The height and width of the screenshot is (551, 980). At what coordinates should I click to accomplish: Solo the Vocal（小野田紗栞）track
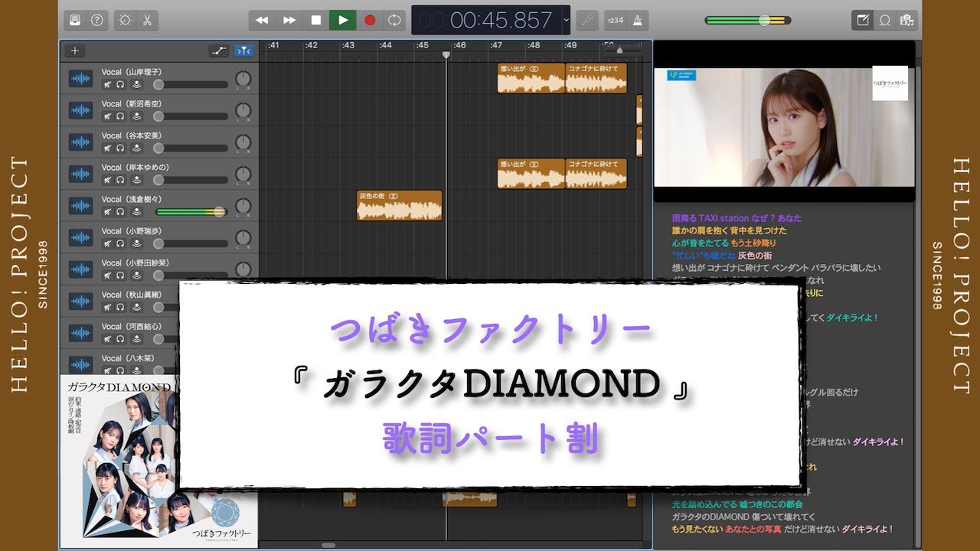click(120, 275)
